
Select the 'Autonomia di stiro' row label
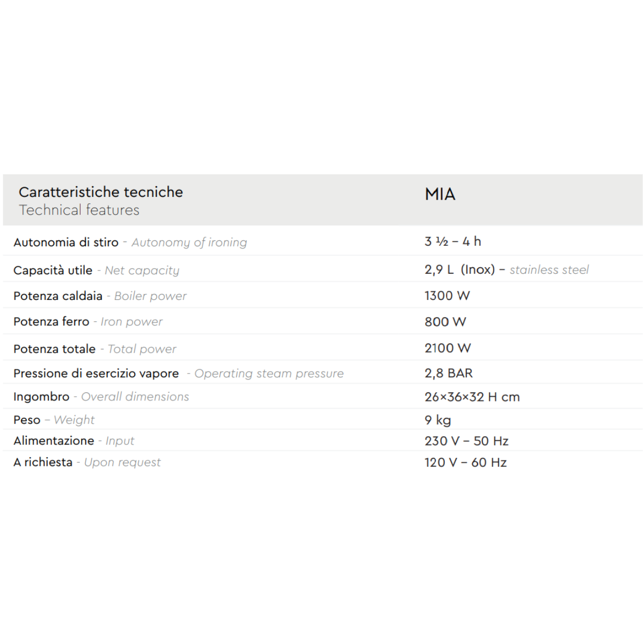pyautogui.click(x=66, y=243)
